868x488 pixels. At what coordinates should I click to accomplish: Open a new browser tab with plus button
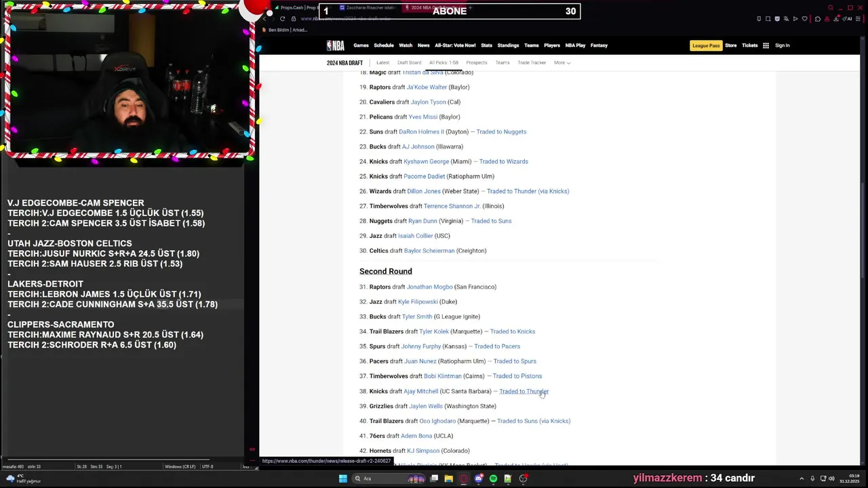click(x=470, y=7)
